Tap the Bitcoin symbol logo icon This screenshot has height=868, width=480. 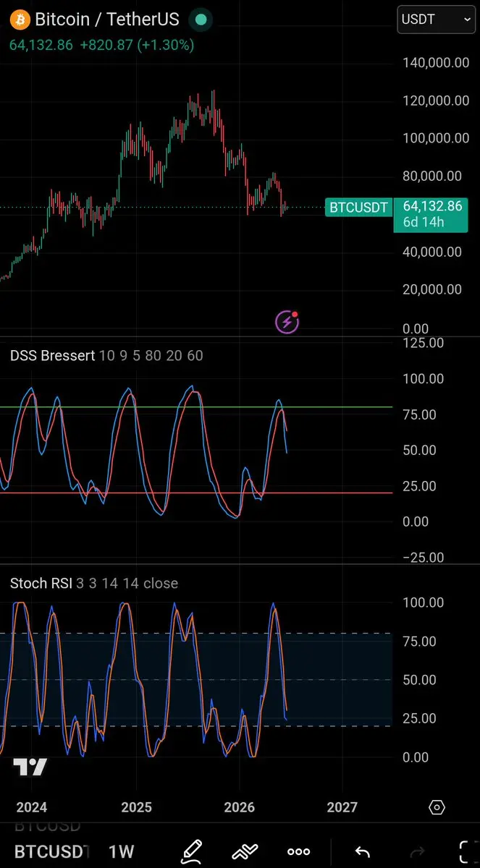pos(19,20)
